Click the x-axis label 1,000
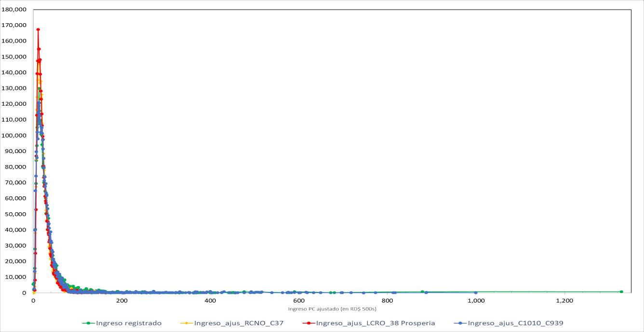Screen dimensions: 644x332 click(x=476, y=300)
